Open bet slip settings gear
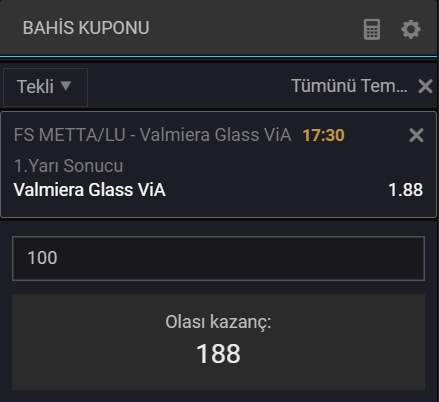The image size is (439, 402). [x=411, y=30]
